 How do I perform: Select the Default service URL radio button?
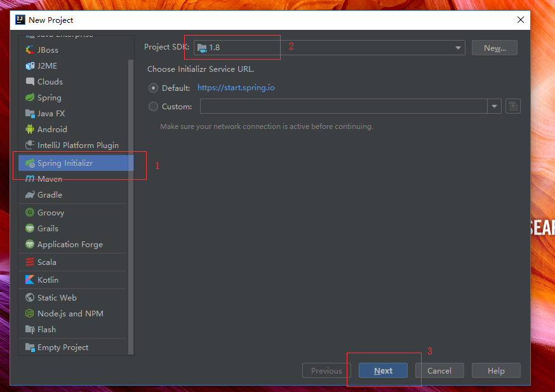tap(153, 88)
